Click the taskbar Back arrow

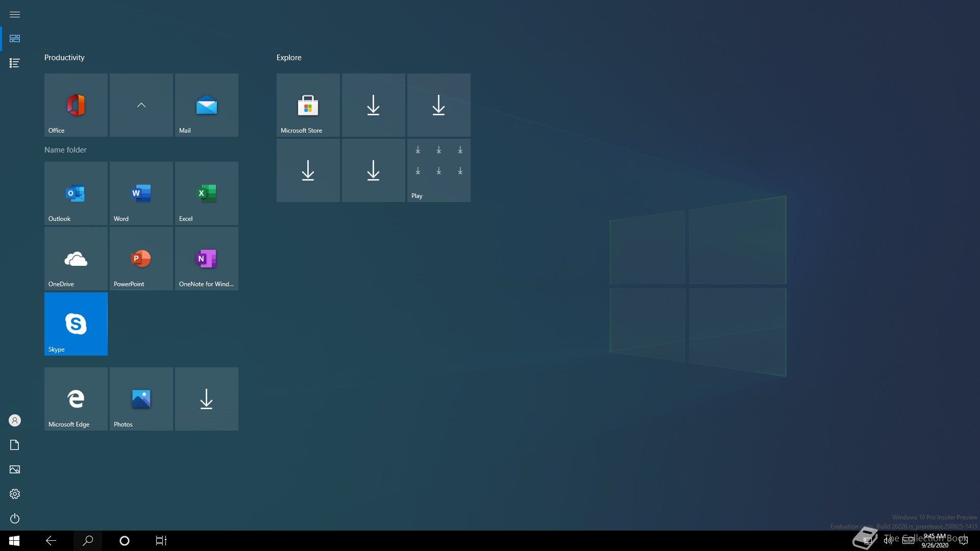(51, 541)
